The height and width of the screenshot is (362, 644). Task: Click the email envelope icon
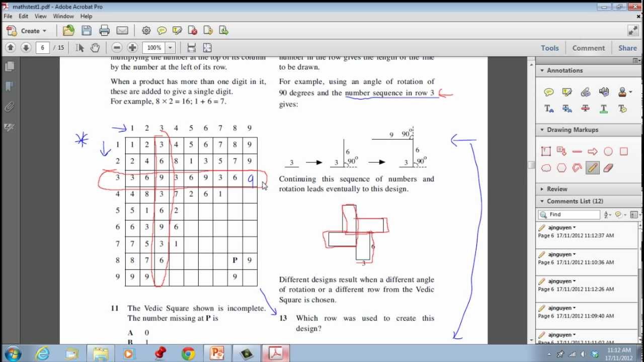[122, 31]
